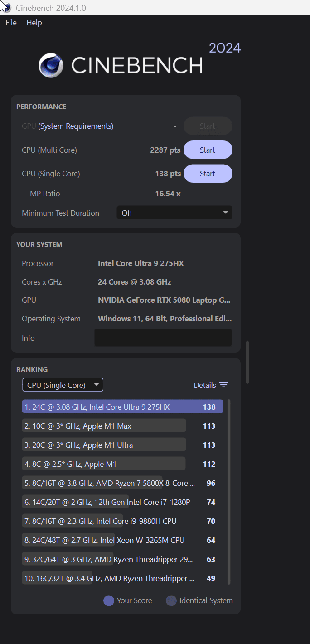Click the Cinebench sphere logo
310x644 pixels.
pos(51,65)
